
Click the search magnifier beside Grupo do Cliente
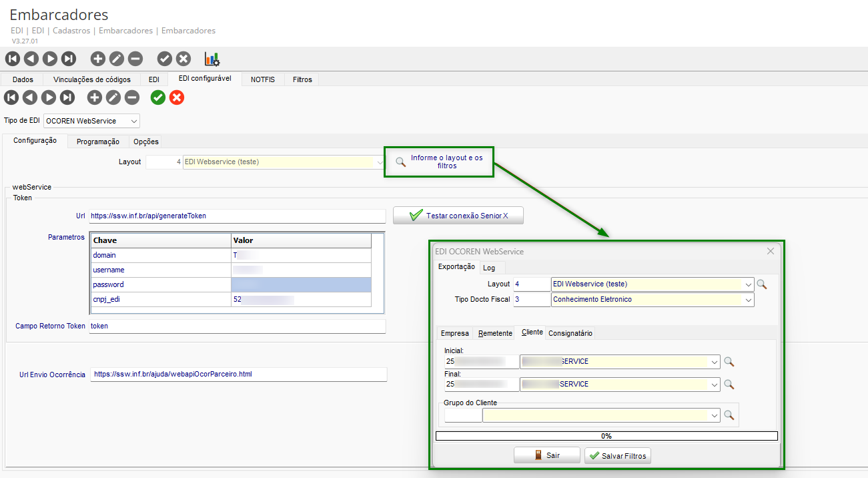[729, 415]
